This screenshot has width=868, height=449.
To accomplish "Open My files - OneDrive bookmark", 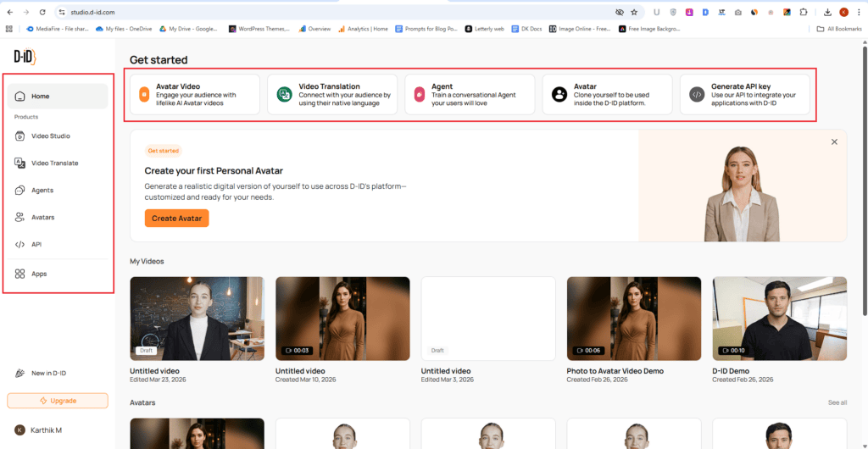I will pos(125,29).
